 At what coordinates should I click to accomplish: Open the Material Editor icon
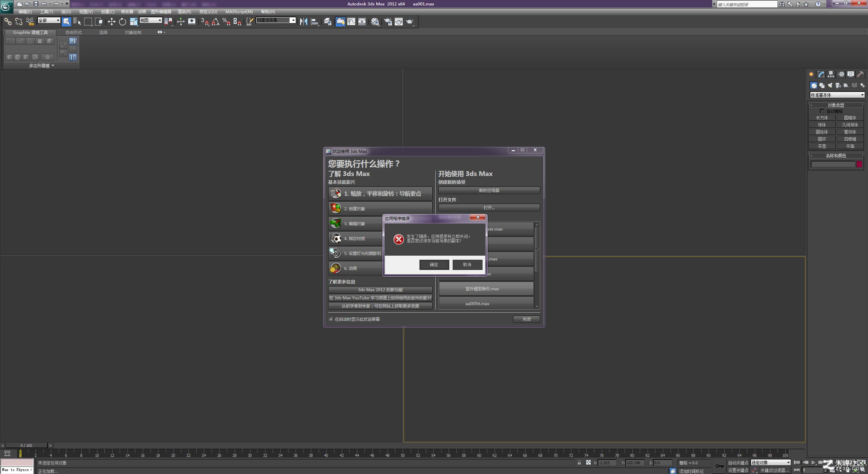(375, 22)
